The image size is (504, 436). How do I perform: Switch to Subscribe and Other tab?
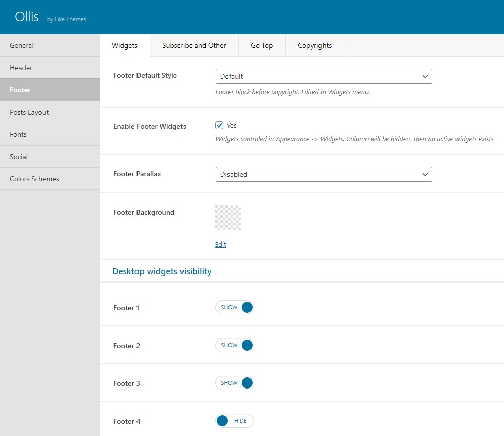coord(194,45)
